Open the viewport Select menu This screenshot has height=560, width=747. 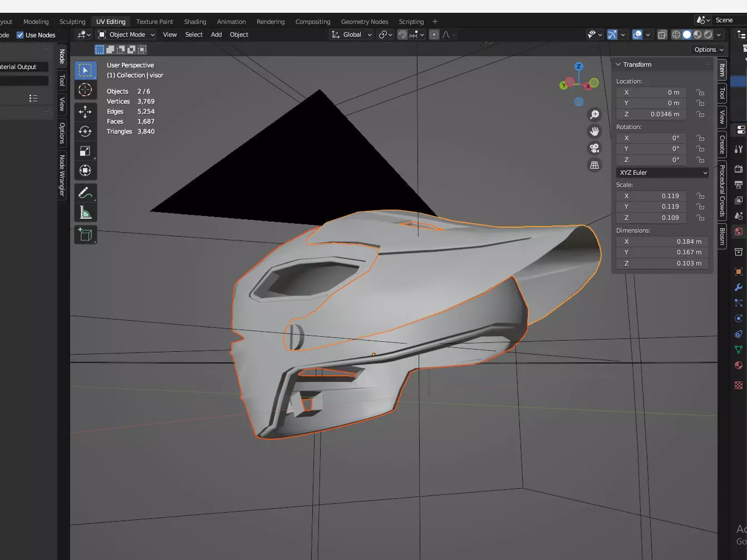pos(194,35)
